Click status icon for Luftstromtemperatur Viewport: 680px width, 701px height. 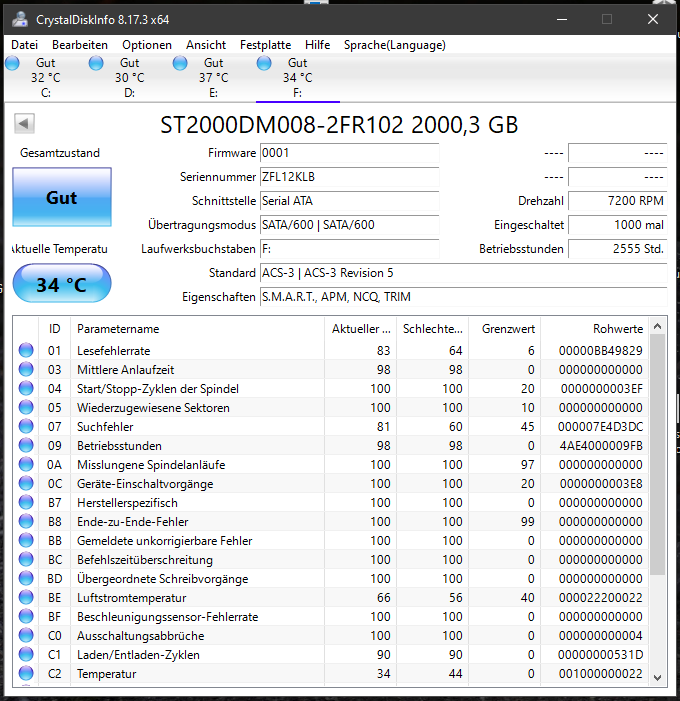[x=26, y=597]
